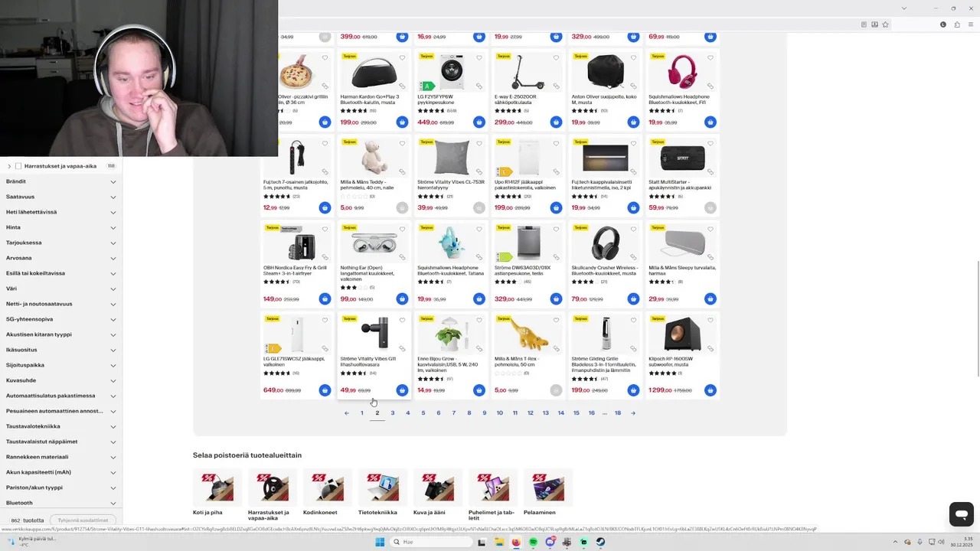Viewport: 980px width, 551px height.
Task: Open the chat bubble widget
Action: (961, 514)
